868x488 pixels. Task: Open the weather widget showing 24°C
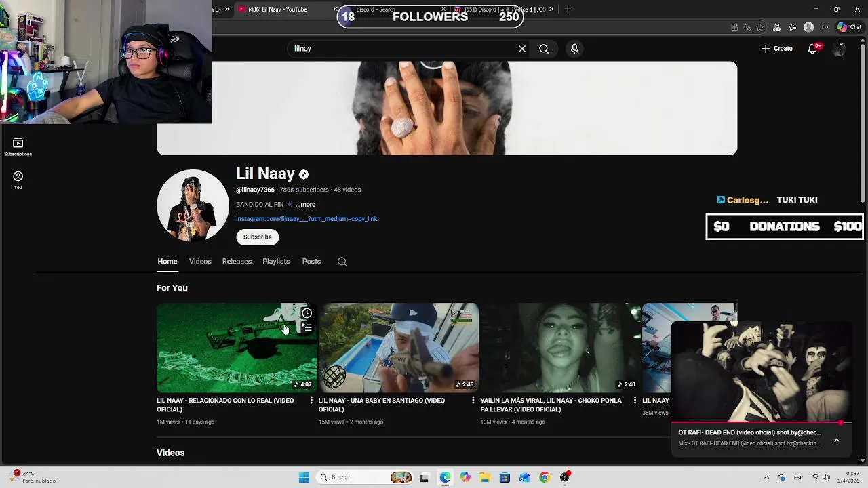click(34, 477)
